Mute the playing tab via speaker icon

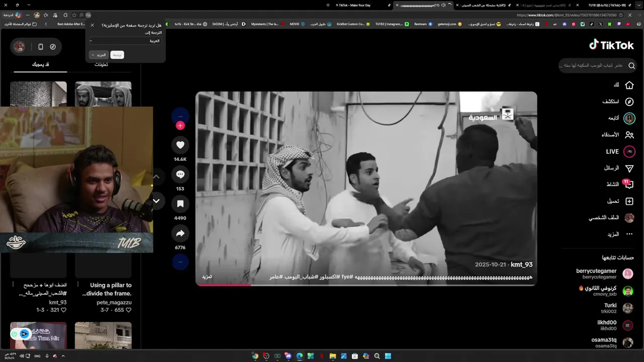(443, 5)
